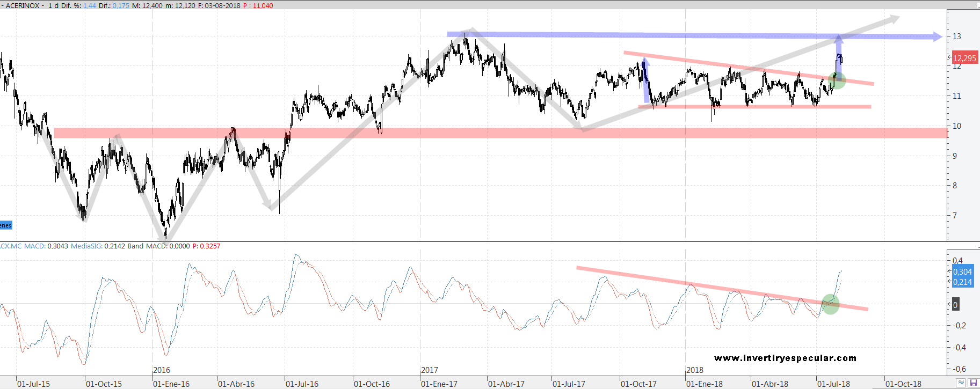Click the red 12,295 current price label
The image size is (980, 389).
[x=964, y=58]
